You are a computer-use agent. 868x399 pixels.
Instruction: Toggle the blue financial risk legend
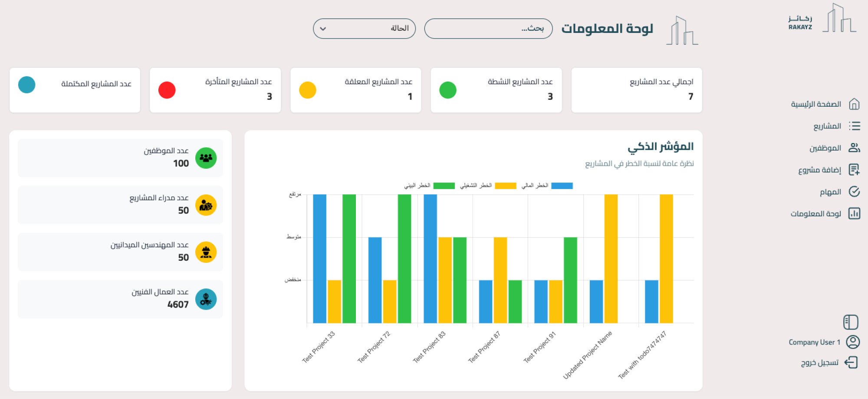click(x=562, y=186)
